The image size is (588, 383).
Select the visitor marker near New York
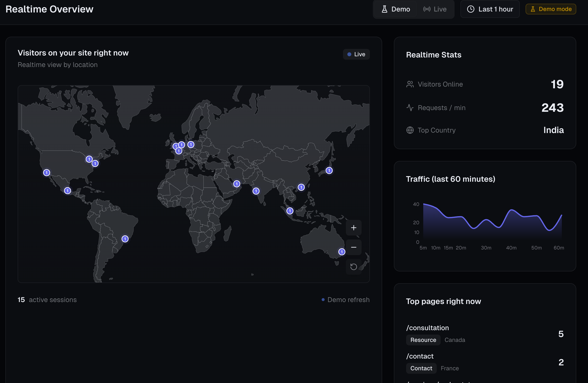click(95, 163)
